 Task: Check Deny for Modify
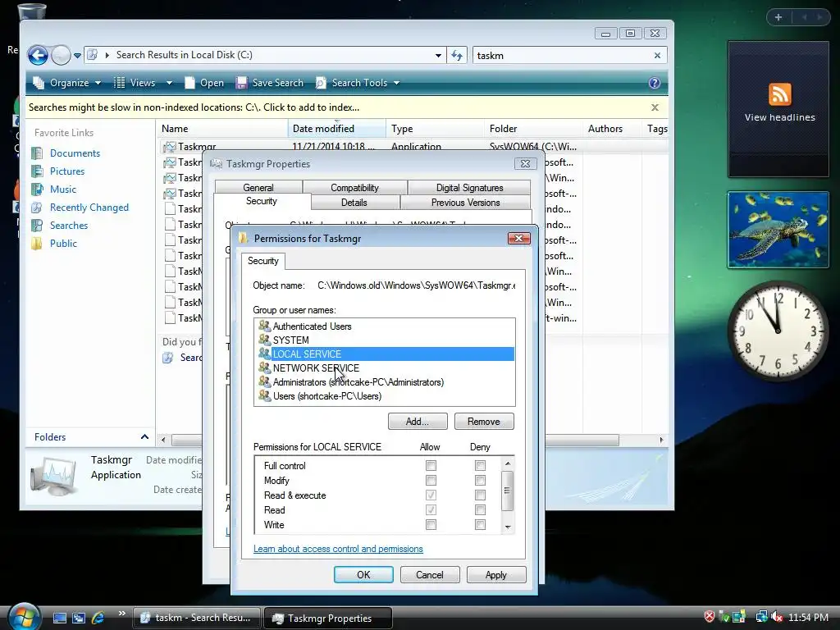[x=480, y=481]
